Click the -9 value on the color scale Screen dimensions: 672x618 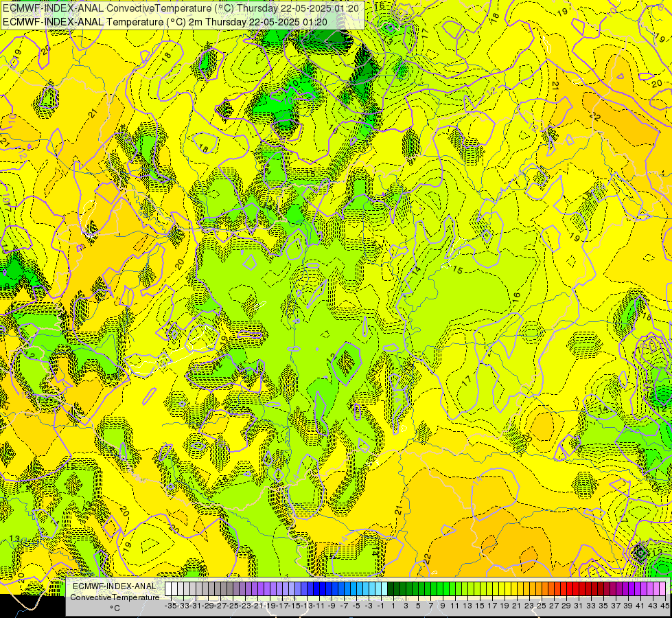coord(332,606)
